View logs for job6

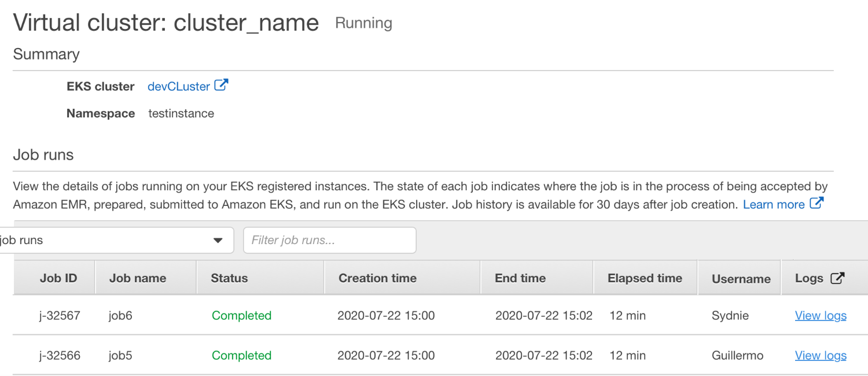click(820, 315)
